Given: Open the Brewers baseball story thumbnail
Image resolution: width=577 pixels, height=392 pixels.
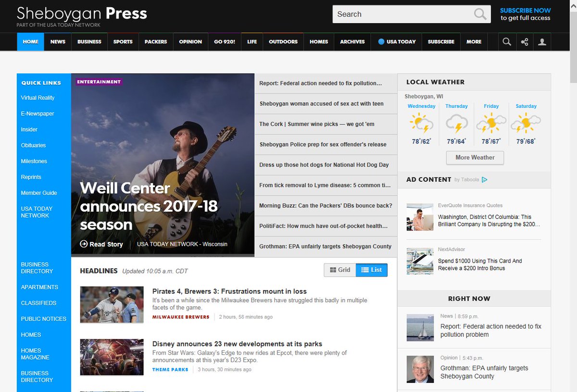Looking at the screenshot, I should point(112,304).
